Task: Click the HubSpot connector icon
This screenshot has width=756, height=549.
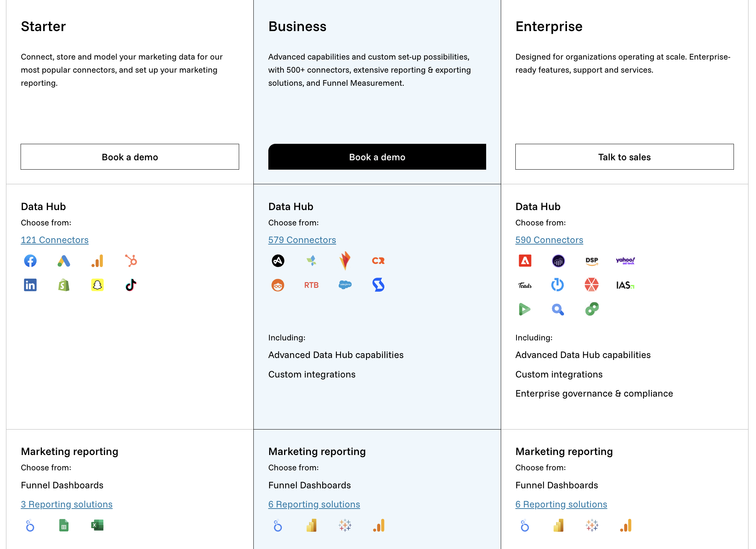Action: tap(131, 261)
